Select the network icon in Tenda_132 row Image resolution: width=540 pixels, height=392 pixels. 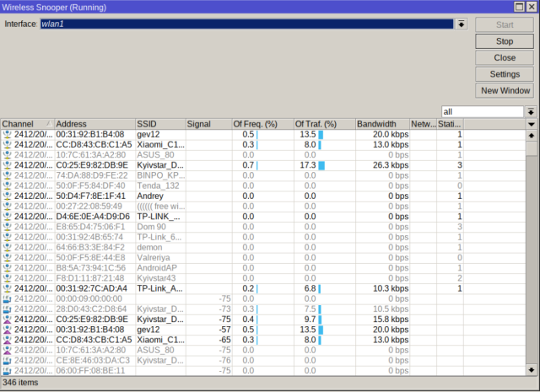tap(7, 185)
